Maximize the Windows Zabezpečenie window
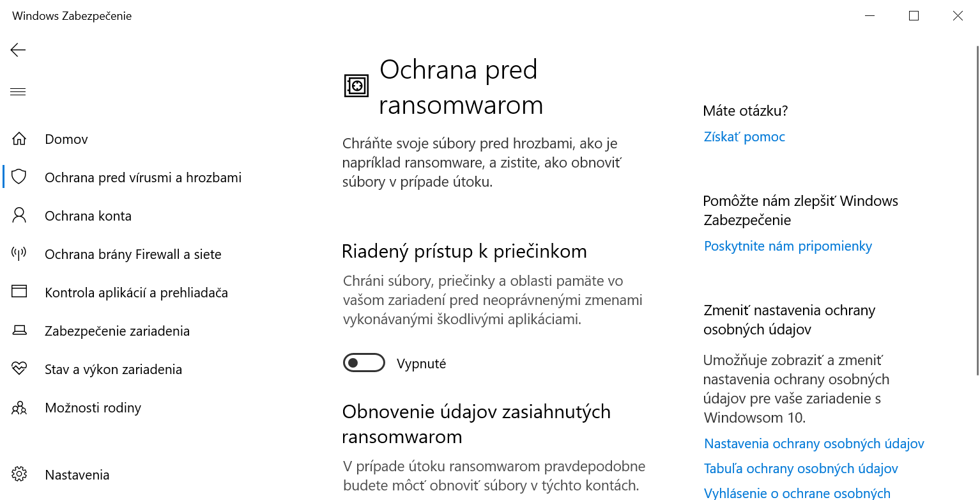 [914, 16]
